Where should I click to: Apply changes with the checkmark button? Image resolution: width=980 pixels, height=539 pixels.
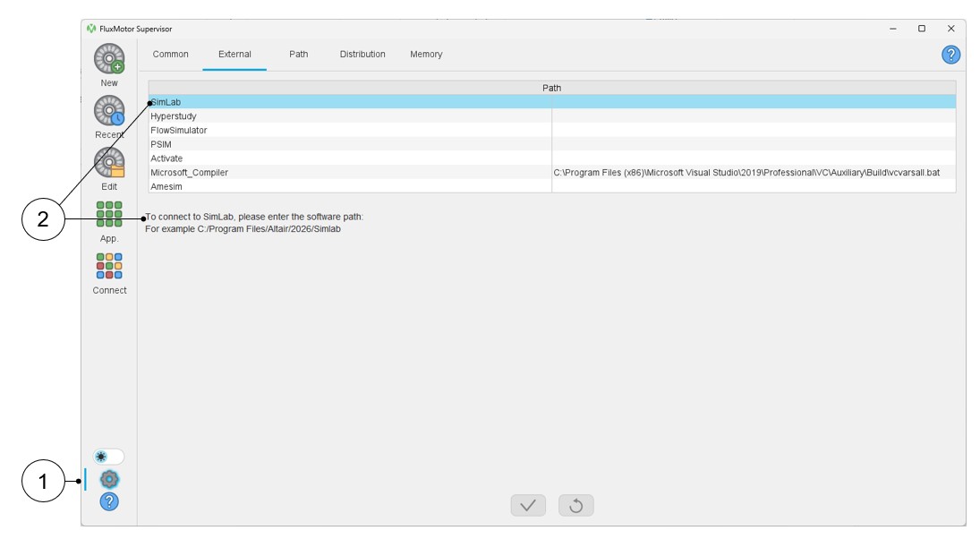tap(528, 505)
